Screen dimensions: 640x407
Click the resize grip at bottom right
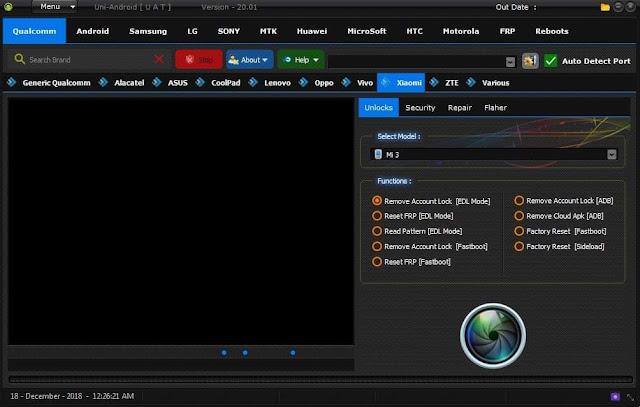[x=631, y=397]
